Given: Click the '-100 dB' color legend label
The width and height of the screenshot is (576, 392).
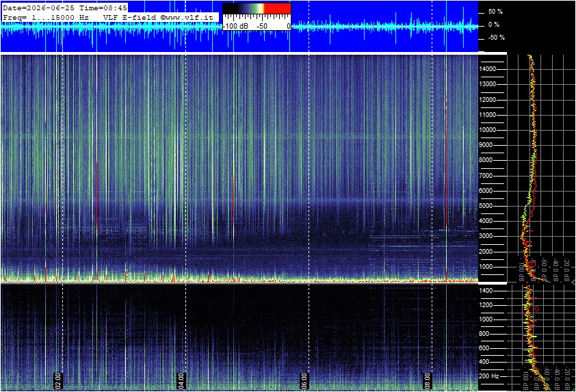Looking at the screenshot, I should tap(235, 27).
